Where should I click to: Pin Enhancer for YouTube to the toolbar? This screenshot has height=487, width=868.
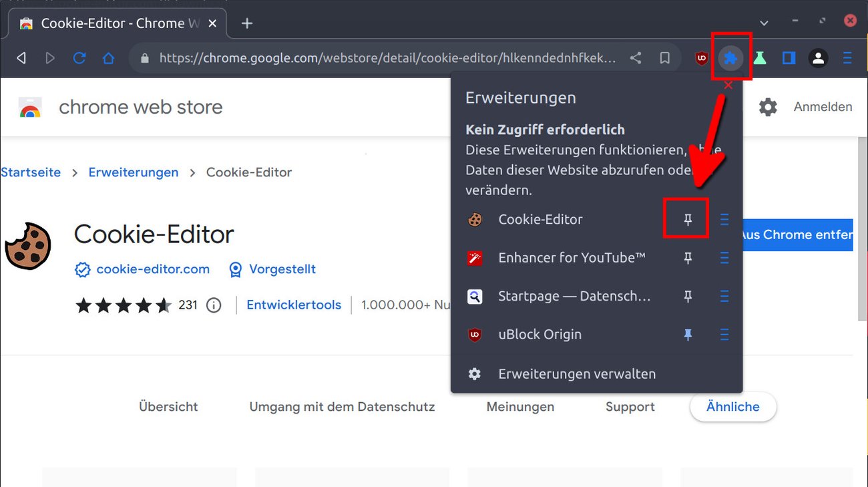coord(687,258)
